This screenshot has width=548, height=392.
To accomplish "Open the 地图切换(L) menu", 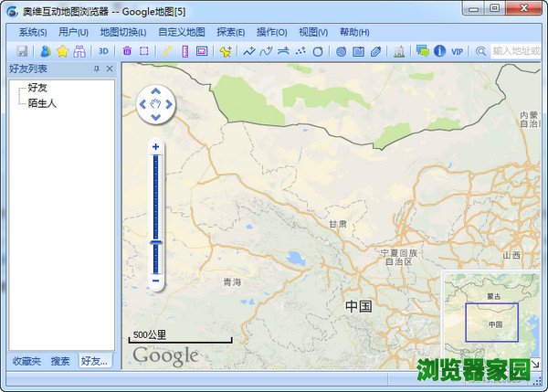I will 122,32.
